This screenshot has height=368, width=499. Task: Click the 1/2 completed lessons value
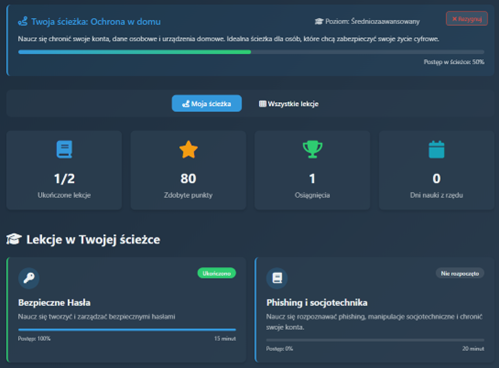(x=64, y=179)
